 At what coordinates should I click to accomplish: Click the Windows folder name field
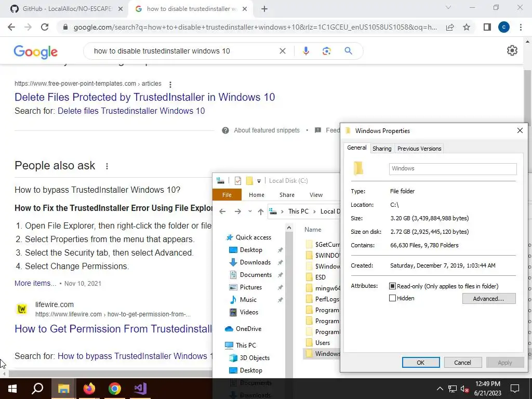coord(453,169)
